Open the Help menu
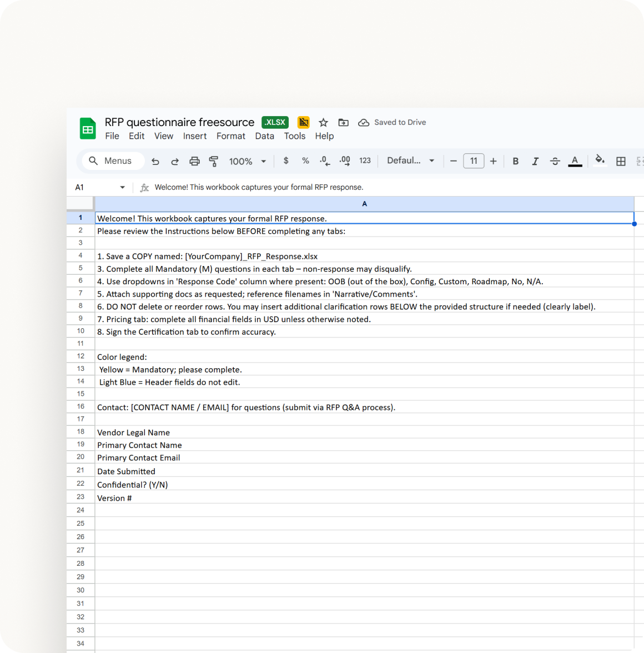644x653 pixels. (x=324, y=136)
